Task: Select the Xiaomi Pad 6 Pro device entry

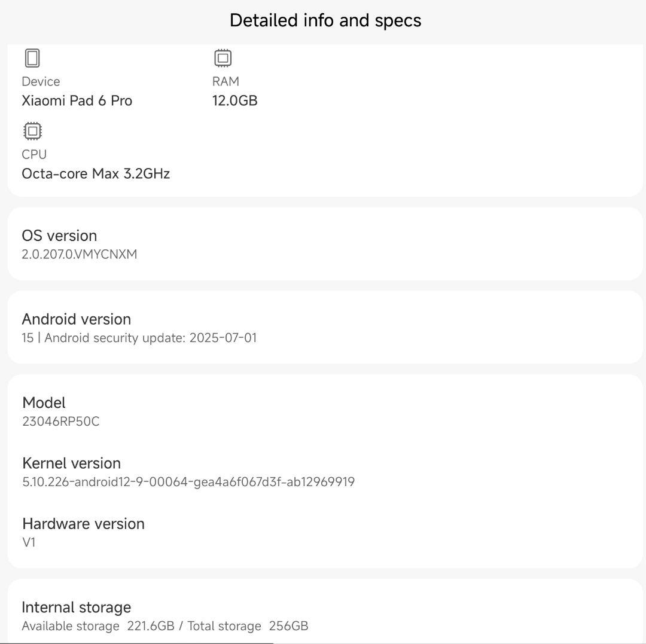Action: [77, 100]
